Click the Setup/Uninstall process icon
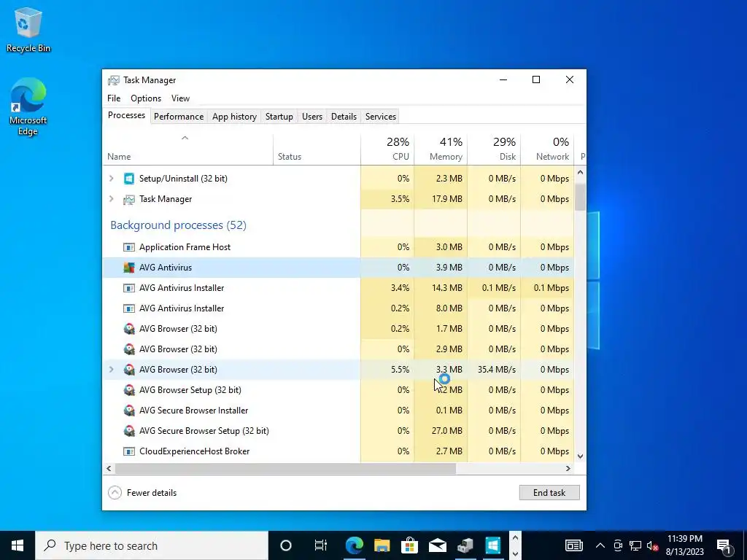The width and height of the screenshot is (747, 560). click(x=129, y=179)
